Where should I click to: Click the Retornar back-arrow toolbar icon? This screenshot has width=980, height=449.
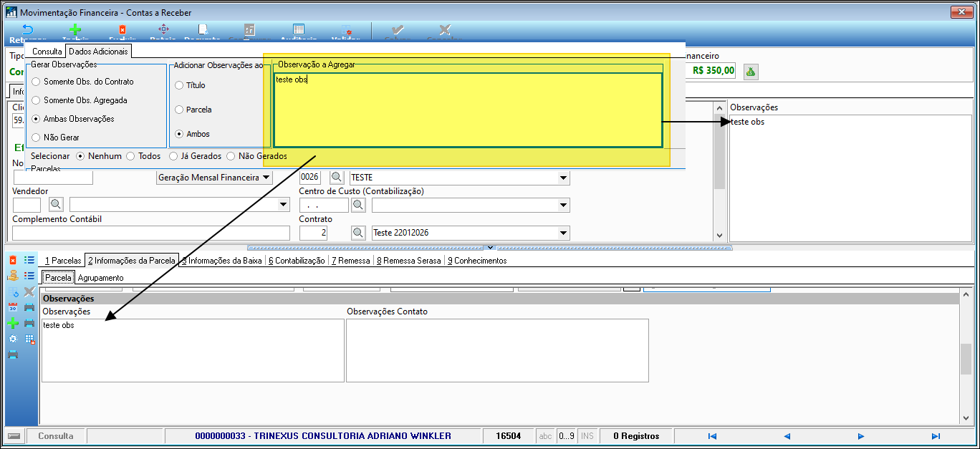[27, 30]
